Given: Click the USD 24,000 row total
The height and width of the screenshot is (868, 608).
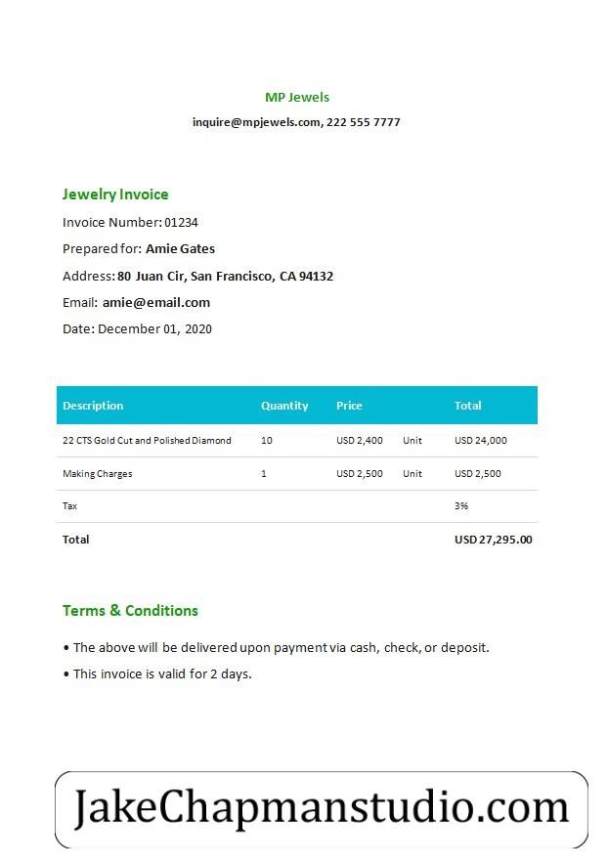Looking at the screenshot, I should click(x=481, y=441).
